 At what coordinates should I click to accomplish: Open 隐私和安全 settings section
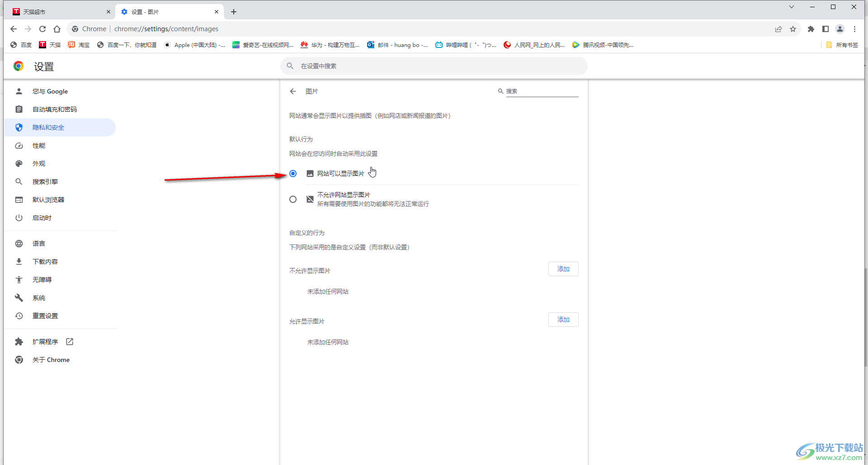[x=60, y=127]
